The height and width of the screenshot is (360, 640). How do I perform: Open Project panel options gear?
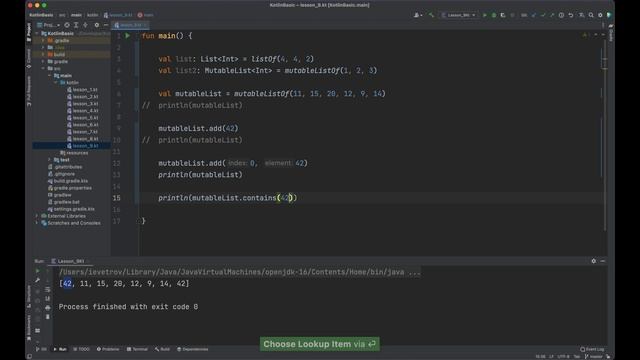97,25
